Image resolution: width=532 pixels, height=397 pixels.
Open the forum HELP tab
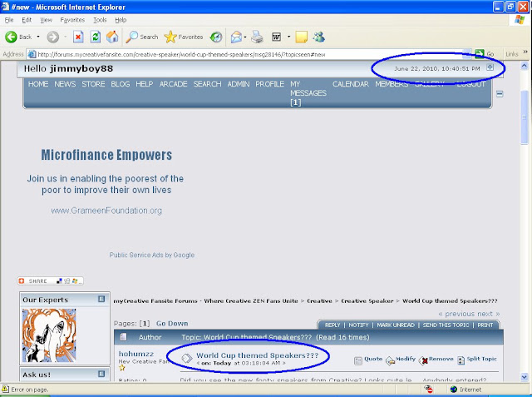(144, 84)
